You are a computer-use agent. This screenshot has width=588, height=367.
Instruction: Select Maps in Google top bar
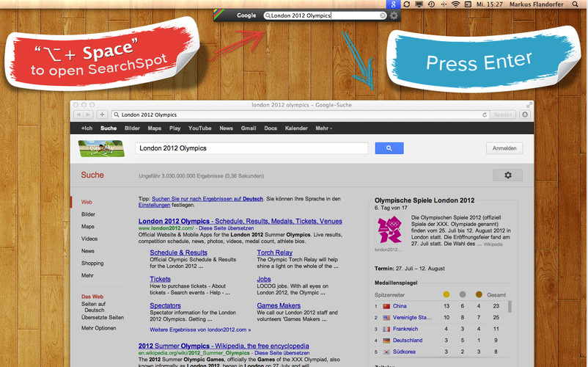(x=154, y=128)
